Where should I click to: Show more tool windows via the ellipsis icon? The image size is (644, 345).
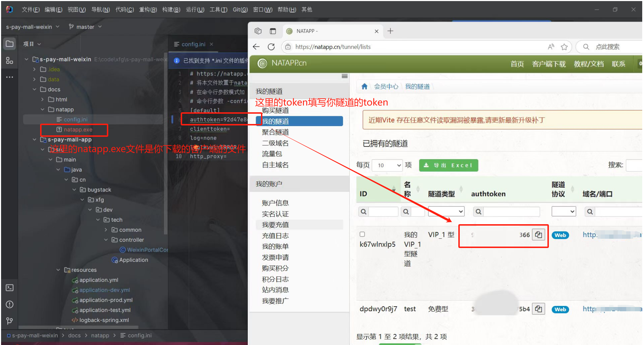click(x=10, y=77)
